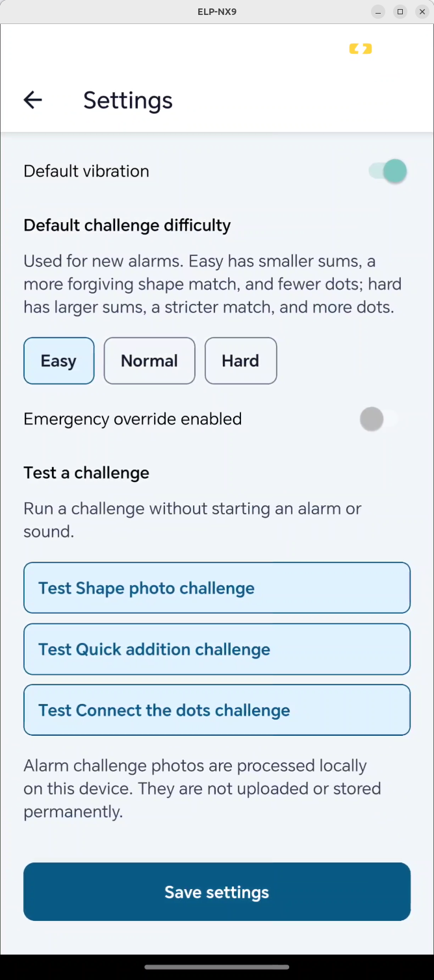434x980 pixels.
Task: Start Test Quick addition challenge
Action: 217,649
